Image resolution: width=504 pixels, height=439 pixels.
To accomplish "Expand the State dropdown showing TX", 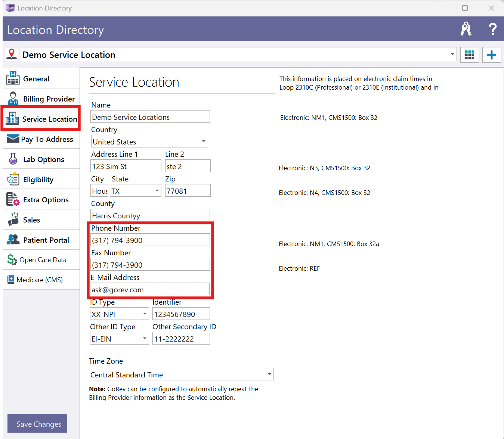I will (x=157, y=191).
